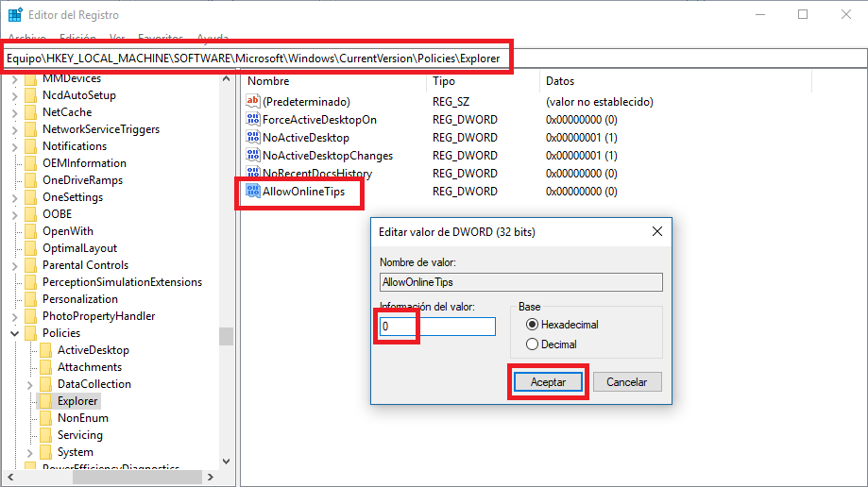The height and width of the screenshot is (487, 868).
Task: Select the NoRecentDocsHistory value name
Action: [x=317, y=174]
